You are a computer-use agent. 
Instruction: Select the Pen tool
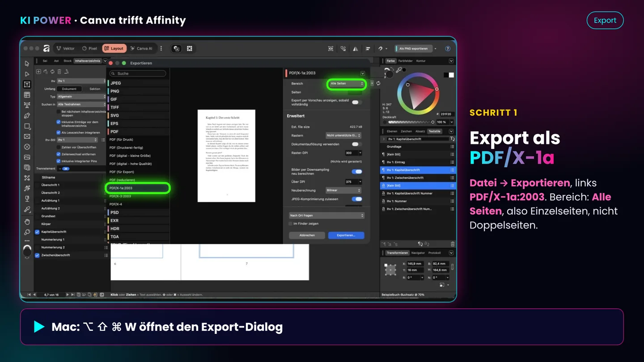[x=27, y=115]
